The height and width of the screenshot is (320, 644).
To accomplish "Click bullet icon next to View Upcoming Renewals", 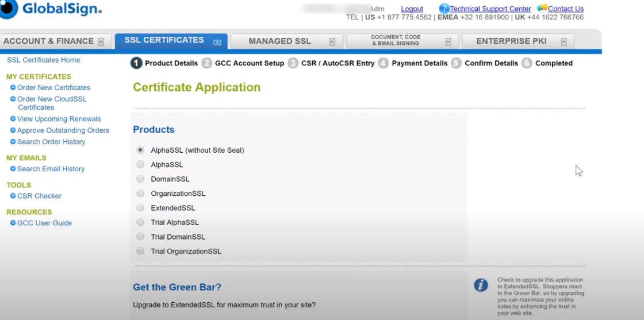I will [x=13, y=118].
